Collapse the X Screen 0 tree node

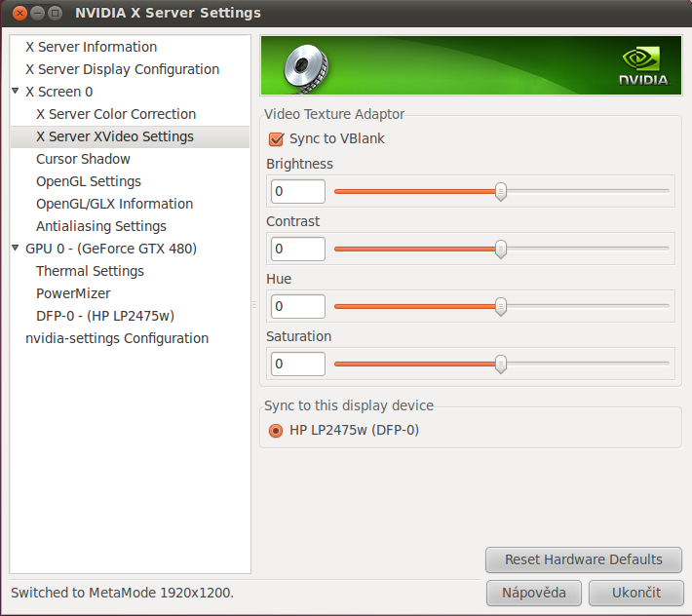click(15, 91)
